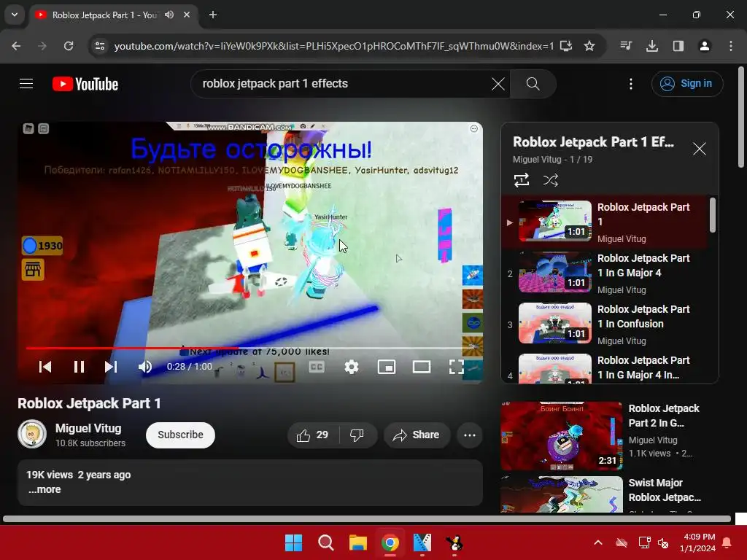Go back in browser history
Image resolution: width=747 pixels, height=560 pixels.
[x=16, y=46]
